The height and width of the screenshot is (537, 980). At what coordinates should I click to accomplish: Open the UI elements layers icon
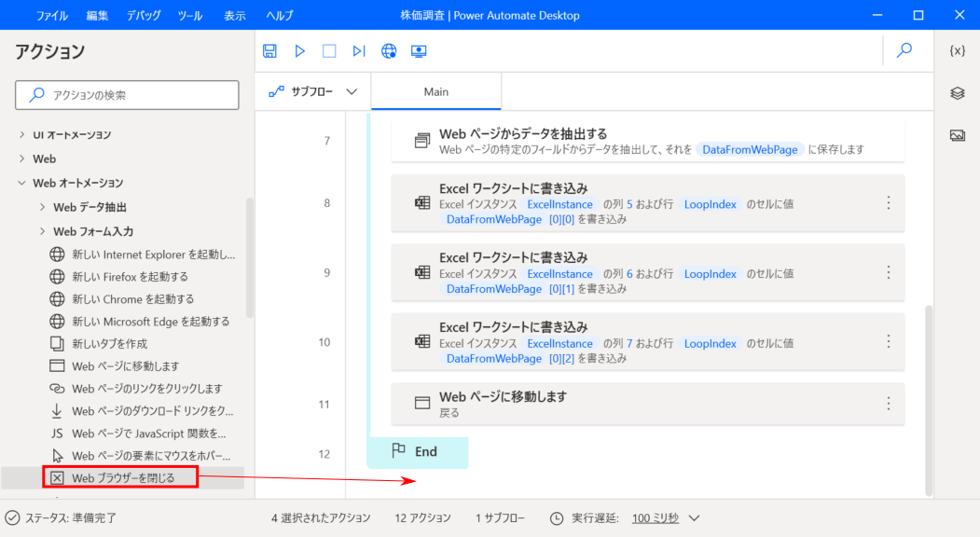[957, 93]
